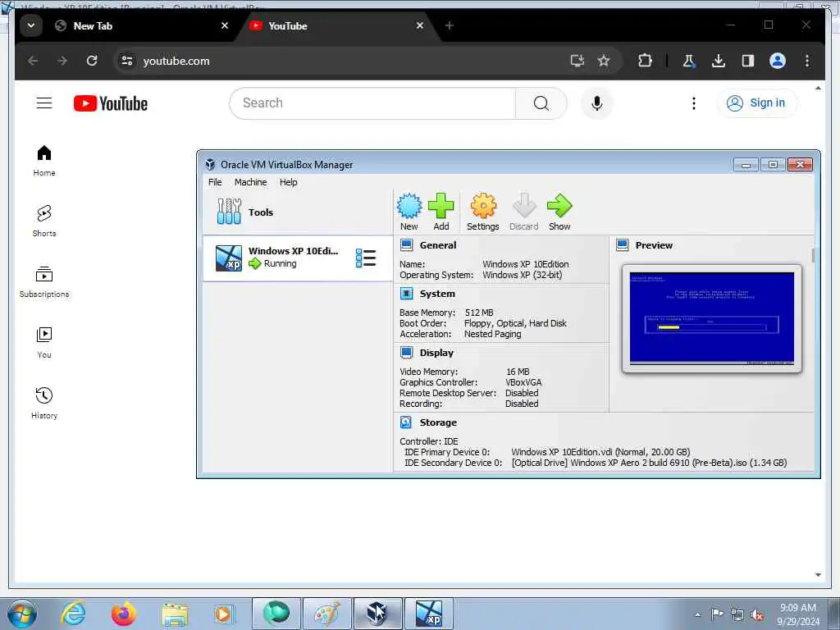Open Windows Media Player on taskbar

pyautogui.click(x=223, y=614)
